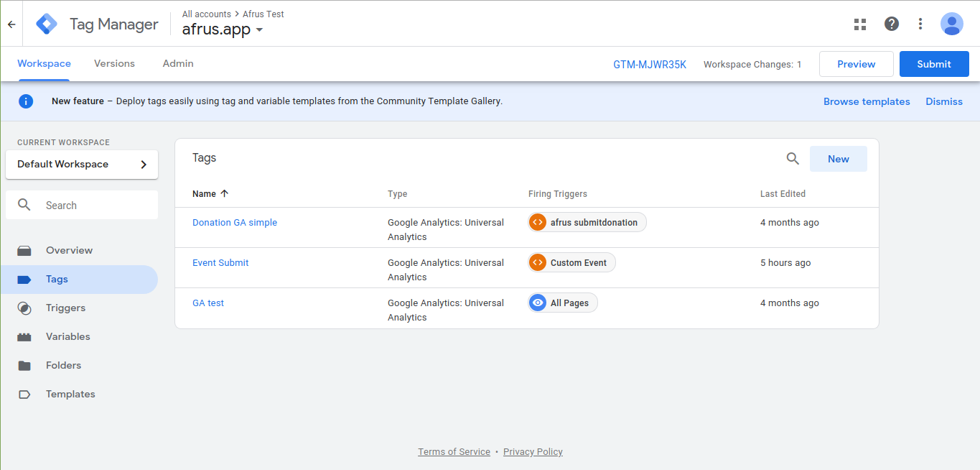Click the All Pages eye trigger icon

pyautogui.click(x=538, y=303)
